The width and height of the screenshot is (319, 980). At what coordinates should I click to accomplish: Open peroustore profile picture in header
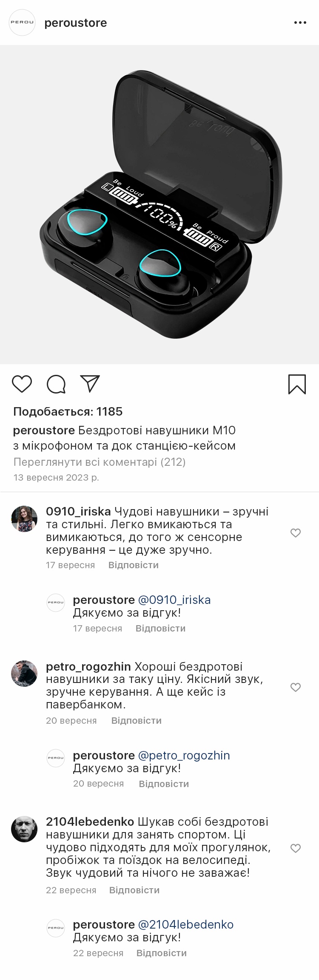[22, 23]
